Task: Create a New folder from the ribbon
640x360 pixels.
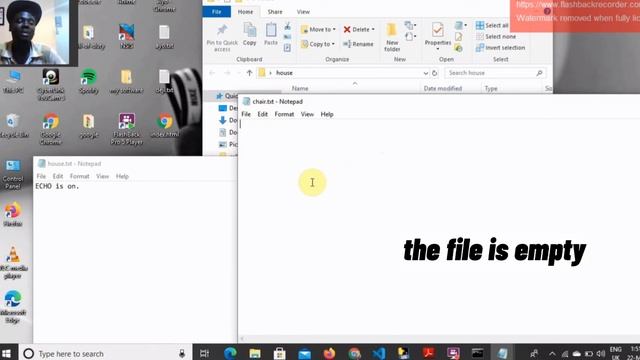Action: click(392, 37)
